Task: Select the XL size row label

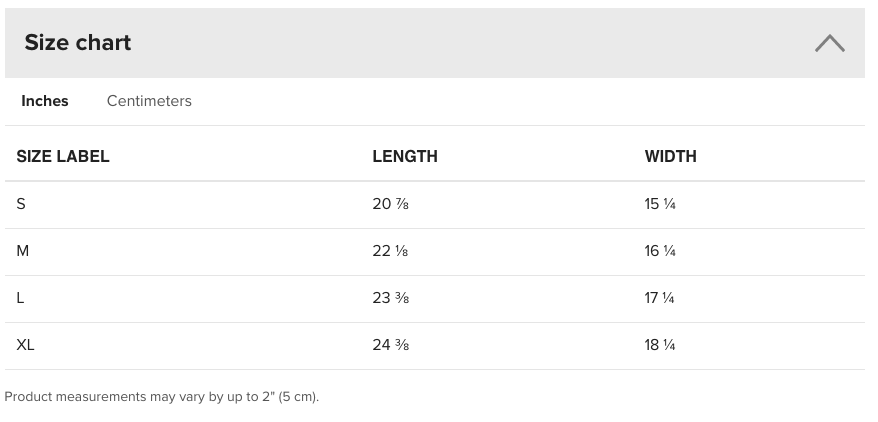Action: pyautogui.click(x=25, y=345)
